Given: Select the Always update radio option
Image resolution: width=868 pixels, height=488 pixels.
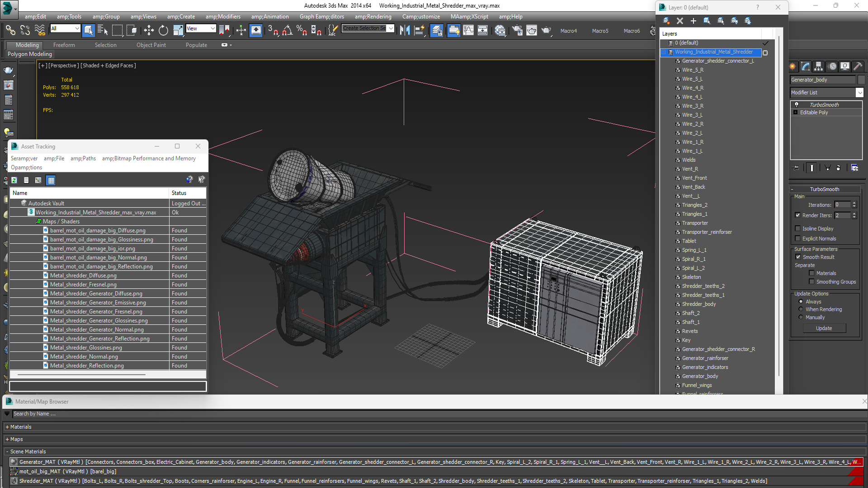Looking at the screenshot, I should 801,301.
